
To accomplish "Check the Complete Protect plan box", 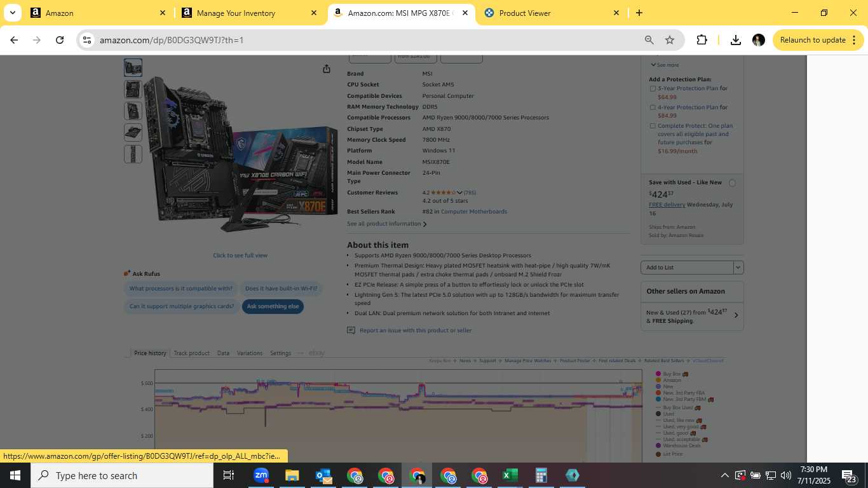I will [653, 126].
